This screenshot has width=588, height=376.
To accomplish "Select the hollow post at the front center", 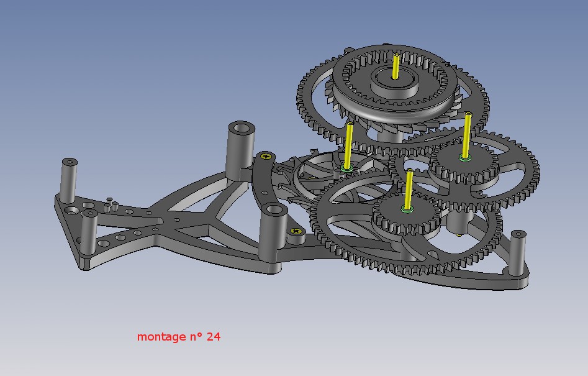I will [x=273, y=229].
